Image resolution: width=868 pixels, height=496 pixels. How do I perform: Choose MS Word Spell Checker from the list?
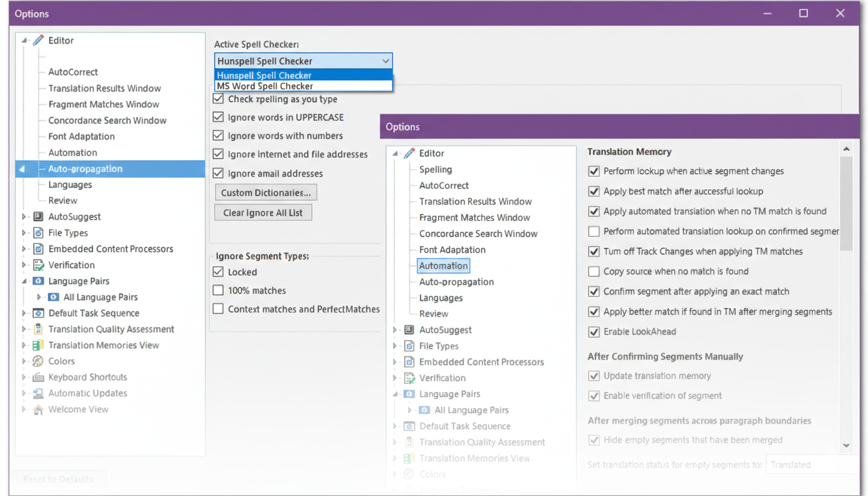click(265, 86)
